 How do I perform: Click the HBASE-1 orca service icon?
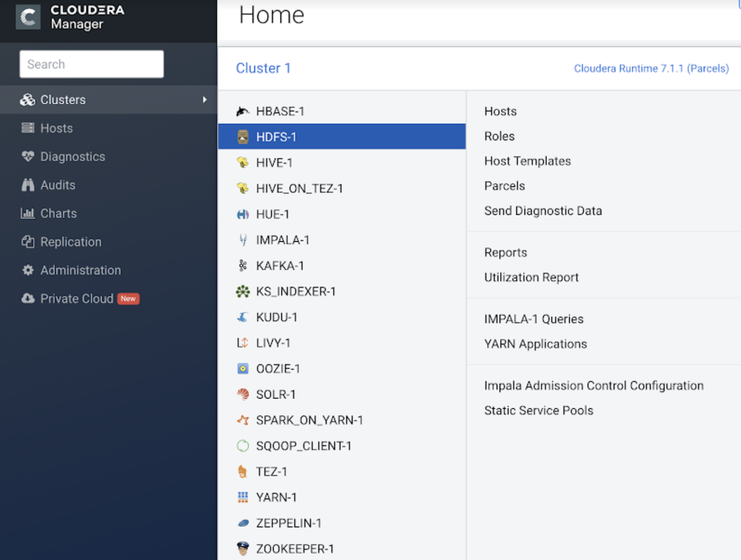click(x=242, y=112)
